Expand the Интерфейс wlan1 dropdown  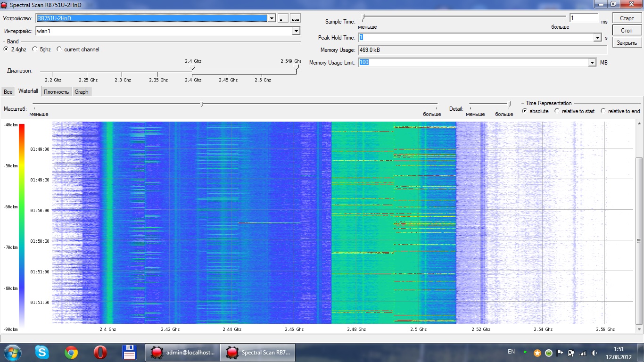(296, 31)
